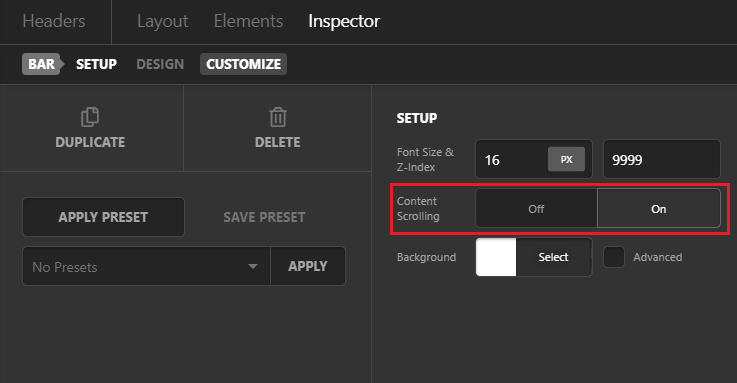The width and height of the screenshot is (737, 383).
Task: Click the Background label text
Action: point(426,257)
